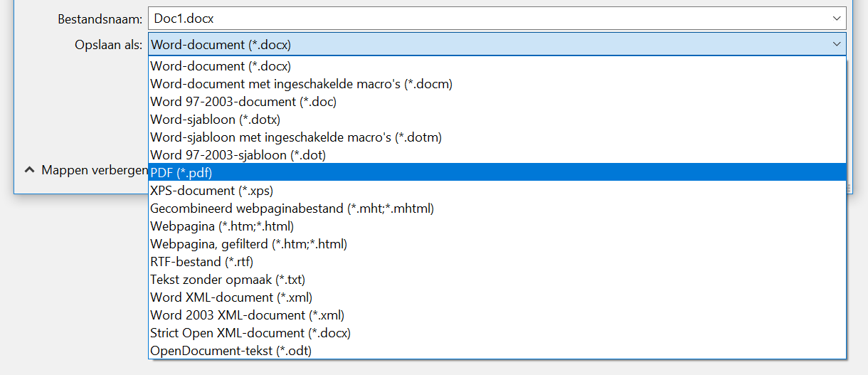Choose Strict Open XML-document (*.docx)
This screenshot has height=375, width=868.
click(x=497, y=332)
